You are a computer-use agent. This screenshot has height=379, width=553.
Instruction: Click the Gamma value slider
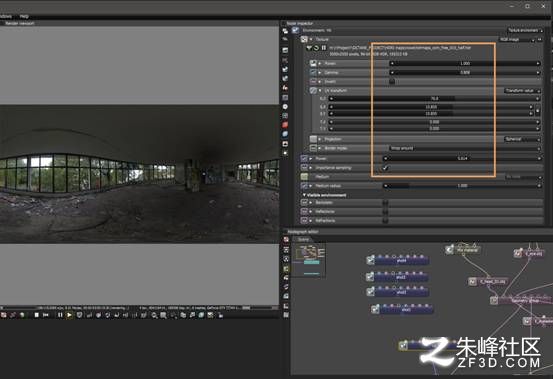pos(465,73)
